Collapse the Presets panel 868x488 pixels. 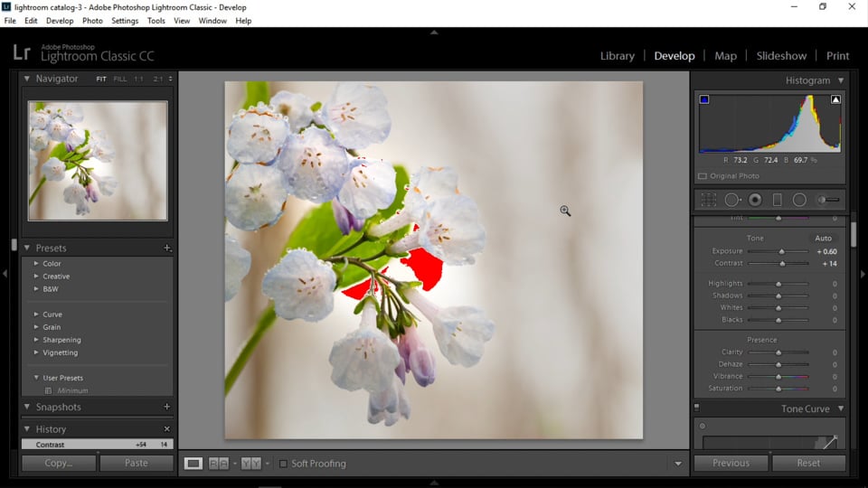pos(26,248)
